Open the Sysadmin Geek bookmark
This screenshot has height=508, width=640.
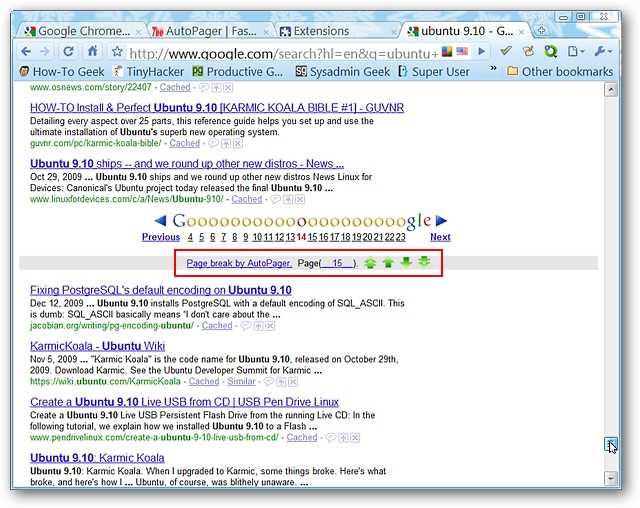tap(343, 72)
